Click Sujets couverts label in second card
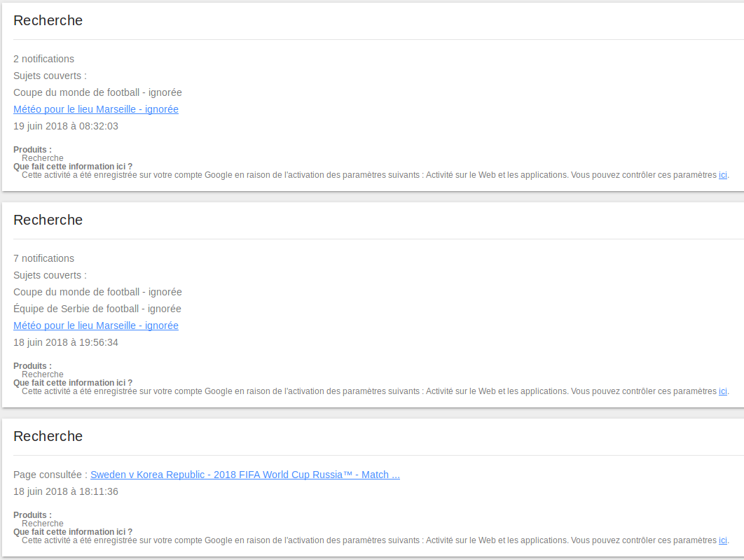 (49, 275)
